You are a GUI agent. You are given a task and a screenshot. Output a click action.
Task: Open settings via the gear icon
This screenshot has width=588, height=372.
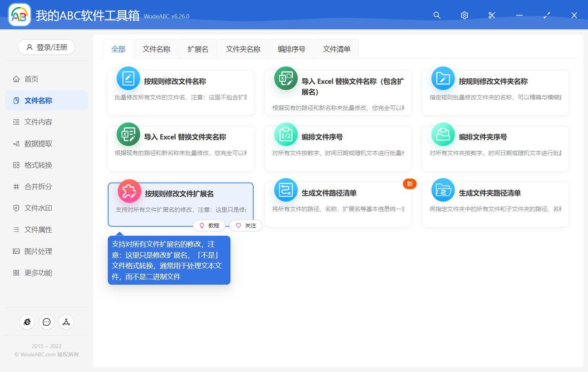coord(464,15)
